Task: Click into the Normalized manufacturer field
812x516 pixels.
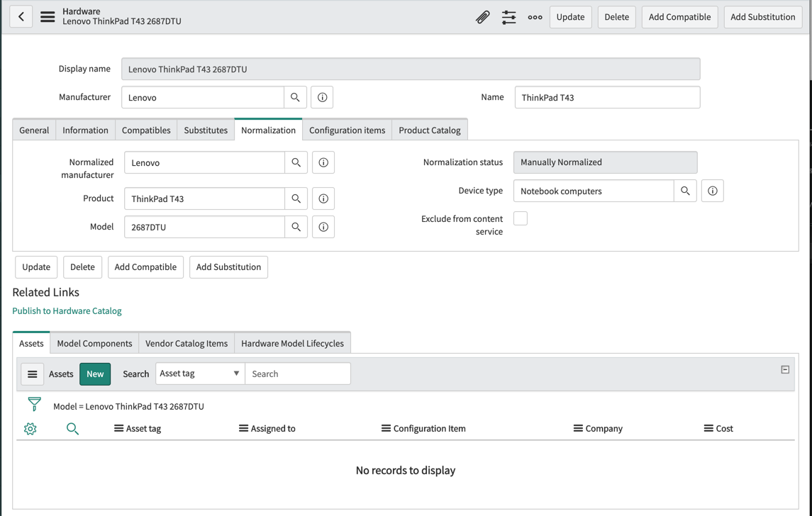Action: pyautogui.click(x=204, y=162)
